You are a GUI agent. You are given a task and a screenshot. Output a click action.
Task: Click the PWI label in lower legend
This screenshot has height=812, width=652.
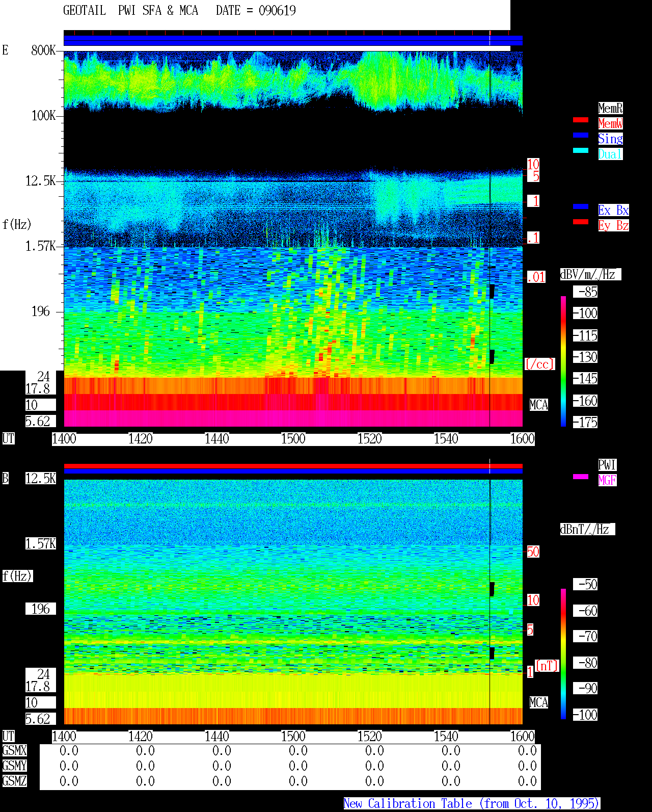pos(607,465)
